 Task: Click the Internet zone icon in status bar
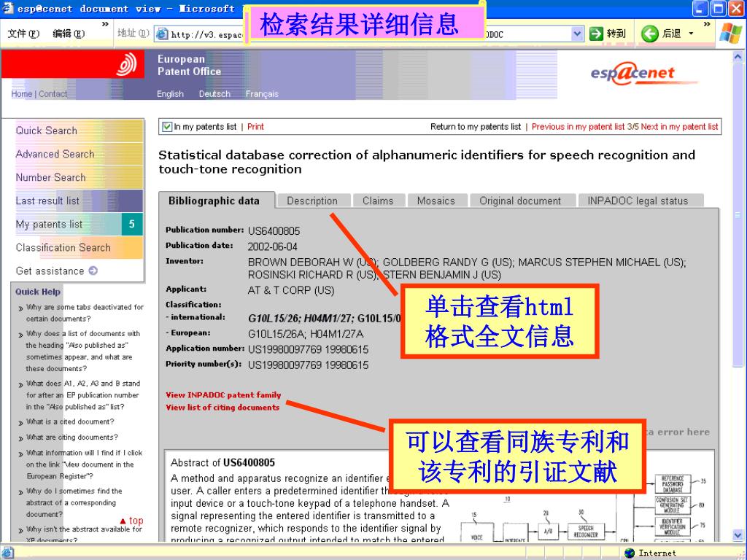[630, 553]
